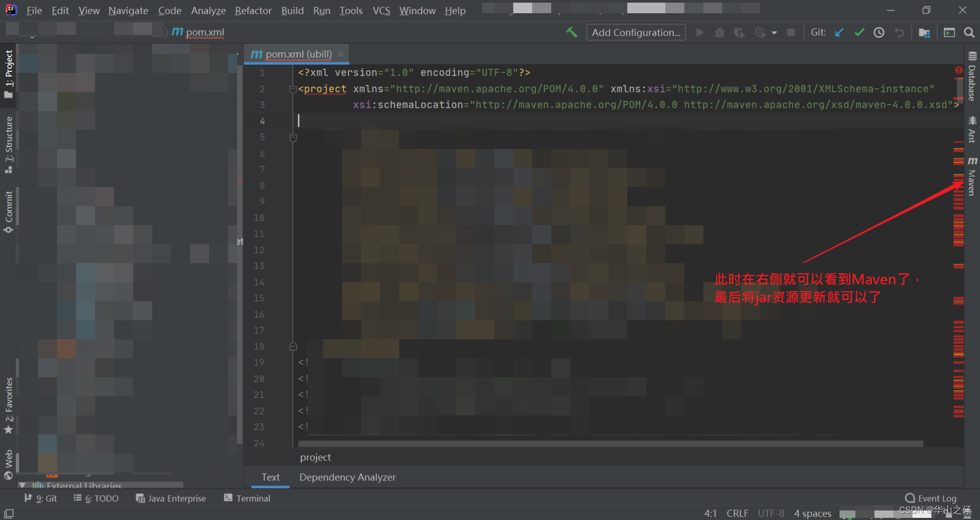This screenshot has height=520, width=980.
Task: Collapse the project tag fold on line 2
Action: pos(293,89)
